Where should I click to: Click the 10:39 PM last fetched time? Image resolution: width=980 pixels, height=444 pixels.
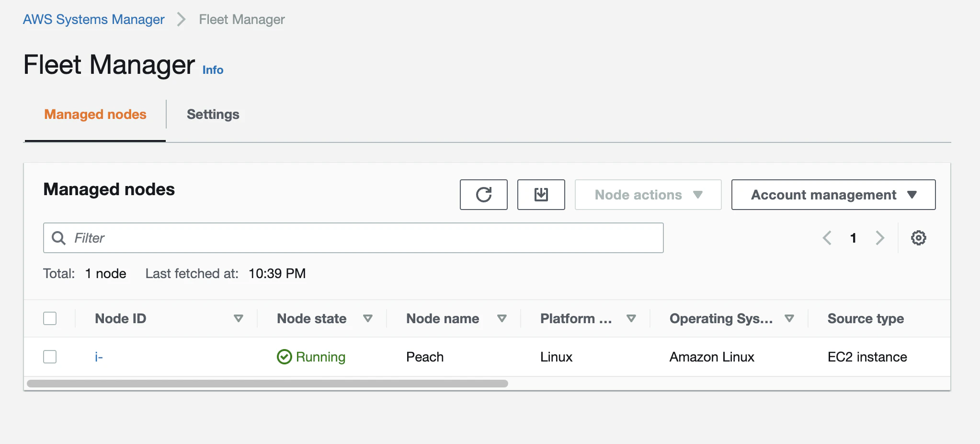click(x=277, y=273)
